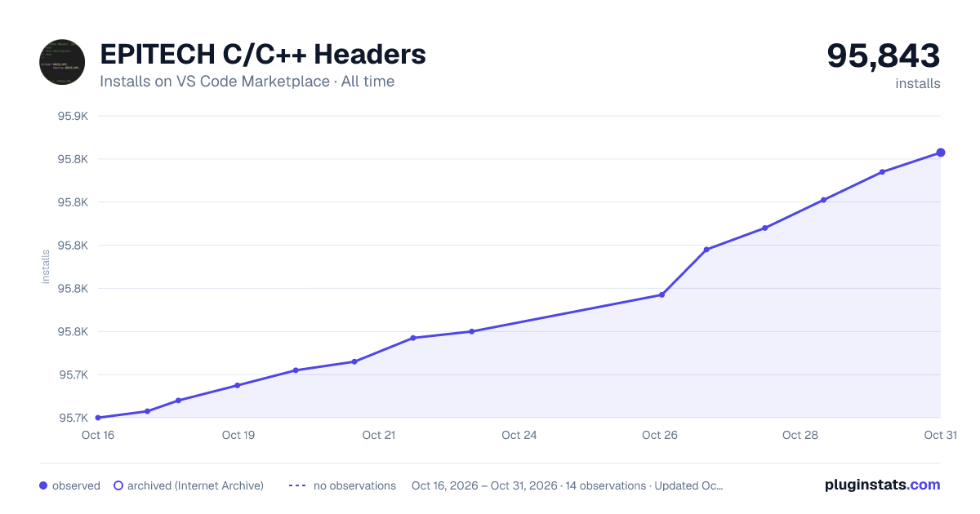The image size is (980, 514).
Task: Click the 95.9K y-axis label
Action: [x=72, y=116]
